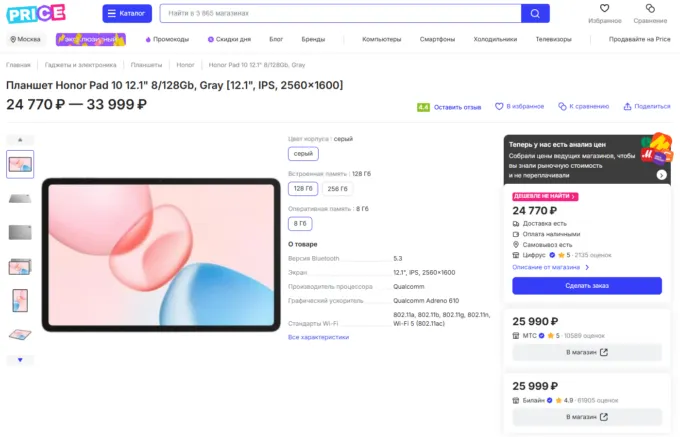Add tablet via В избранное heart

pos(499,106)
